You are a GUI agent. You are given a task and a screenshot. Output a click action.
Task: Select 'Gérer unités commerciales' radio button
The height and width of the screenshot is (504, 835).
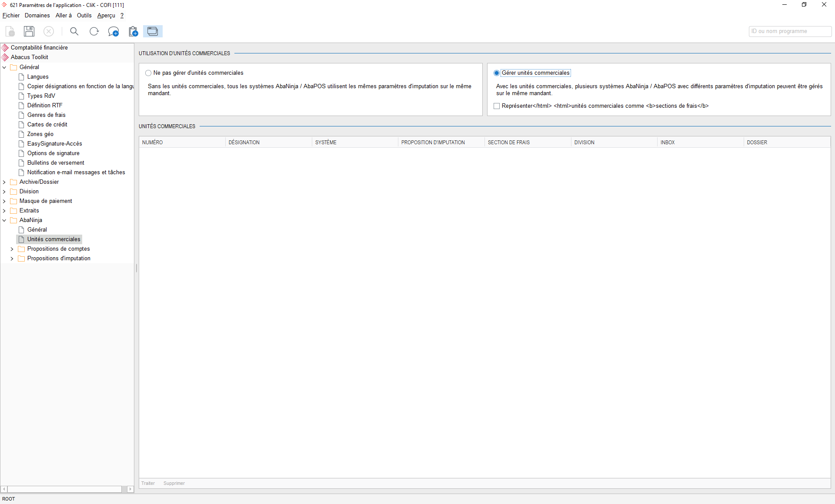(497, 73)
